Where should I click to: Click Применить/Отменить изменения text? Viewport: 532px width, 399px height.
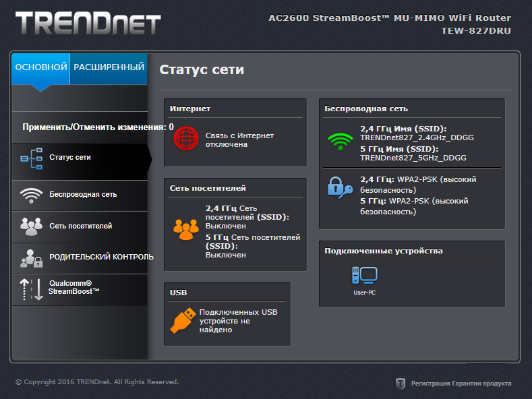click(x=98, y=127)
